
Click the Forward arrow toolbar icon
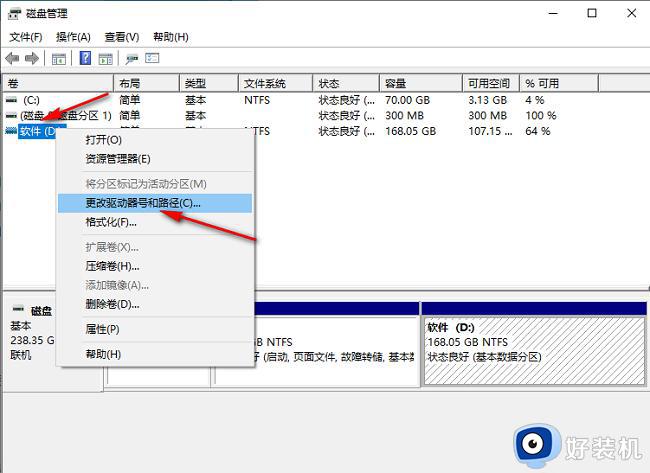pyautogui.click(x=32, y=58)
